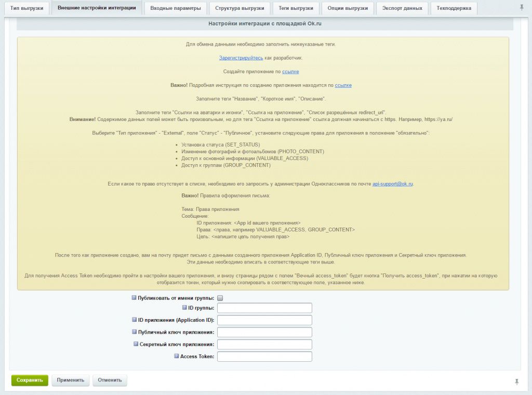
Task: Focus the 'ID приложения (Application ID)' field
Action: coord(264,320)
